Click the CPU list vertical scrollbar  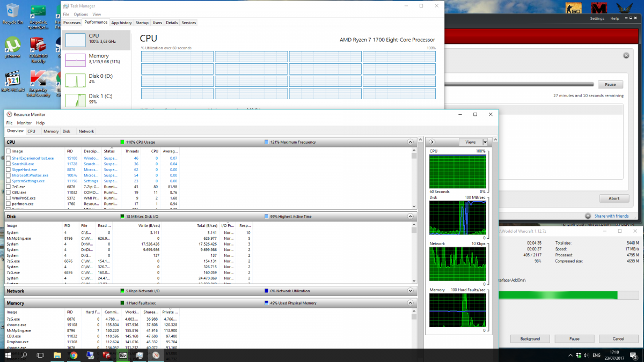414,179
